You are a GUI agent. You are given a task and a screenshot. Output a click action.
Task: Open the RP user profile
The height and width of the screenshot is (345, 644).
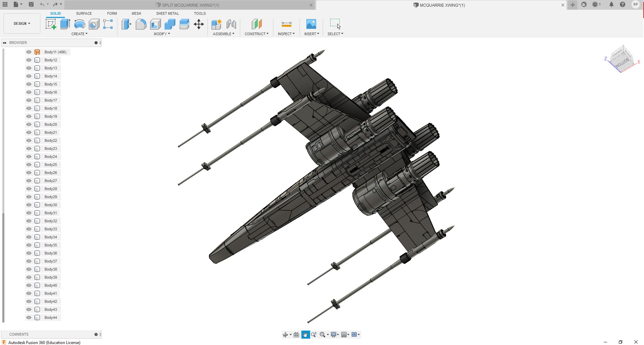click(635, 5)
